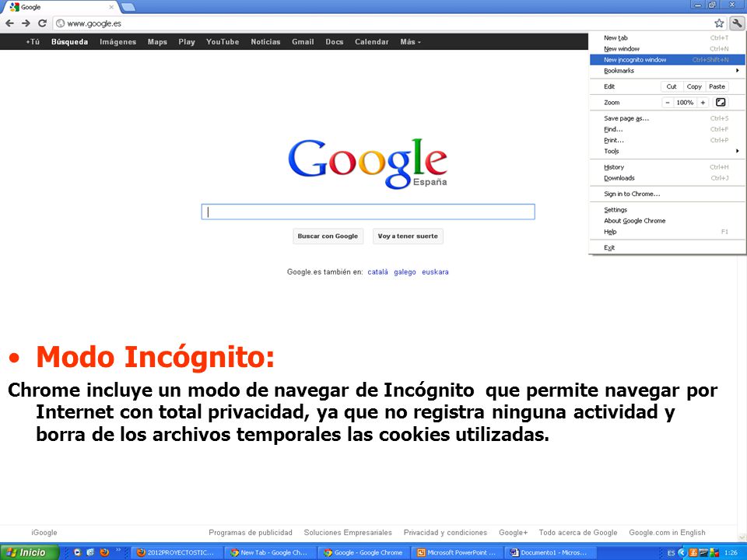Open Privacidad y condiciones footer link
The width and height of the screenshot is (747, 560).
tap(445, 532)
